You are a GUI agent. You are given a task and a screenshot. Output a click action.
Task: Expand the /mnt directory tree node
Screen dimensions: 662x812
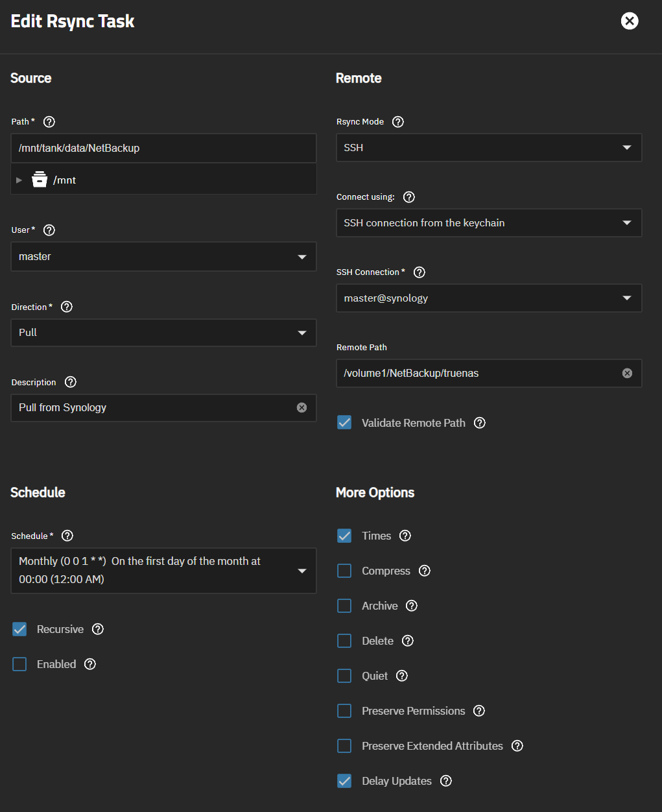[x=19, y=180]
